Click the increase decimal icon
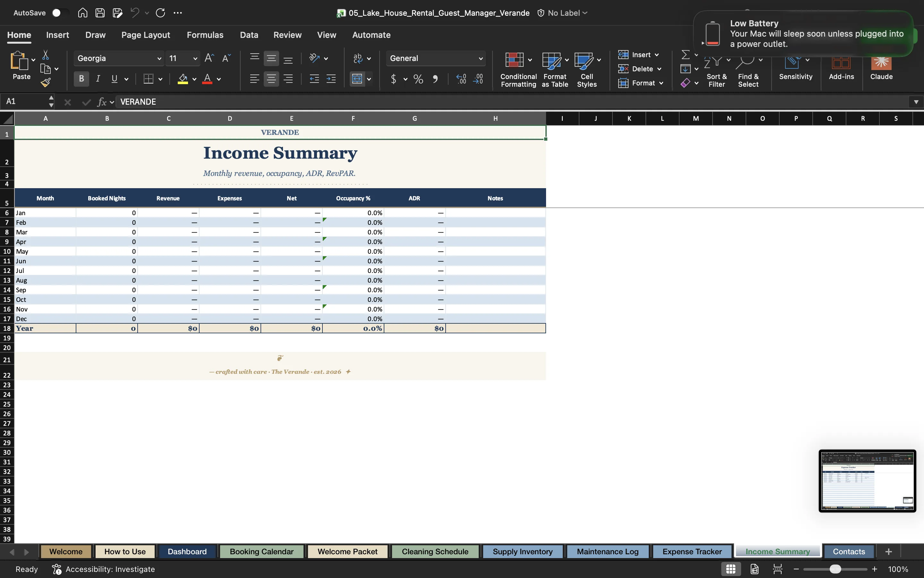Image resolution: width=924 pixels, height=578 pixels. click(x=461, y=79)
